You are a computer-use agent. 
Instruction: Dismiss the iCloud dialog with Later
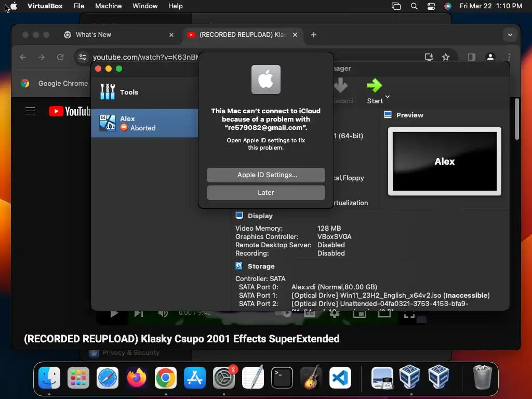pos(265,192)
